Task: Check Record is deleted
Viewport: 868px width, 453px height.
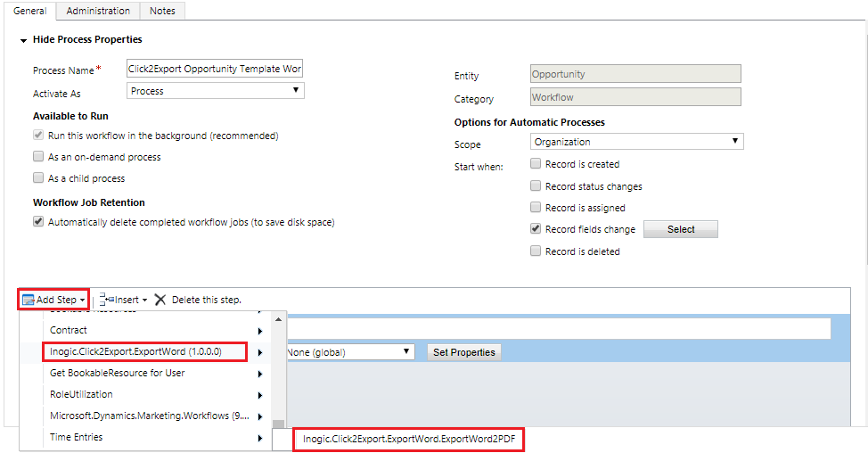Action: pos(536,251)
